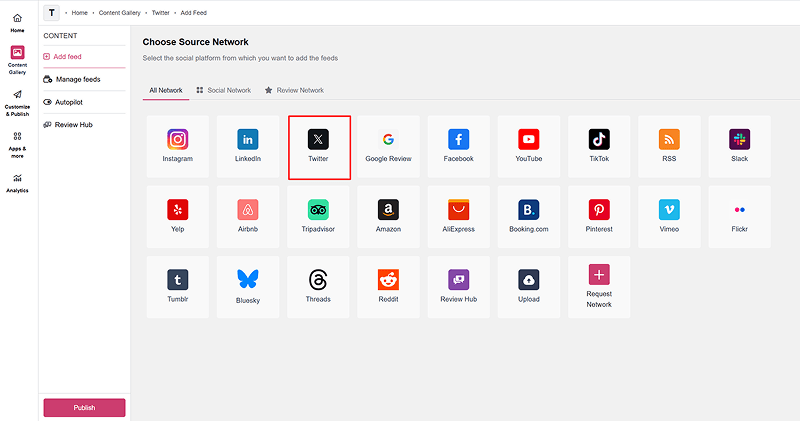Switch to the Social Network tab
Viewport: 800px width, 421px height.
(224, 90)
